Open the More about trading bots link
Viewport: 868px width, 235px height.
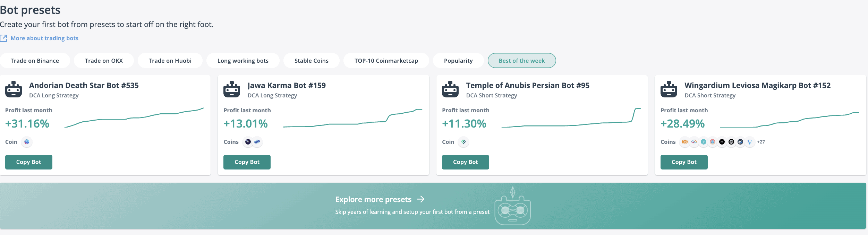(x=44, y=38)
